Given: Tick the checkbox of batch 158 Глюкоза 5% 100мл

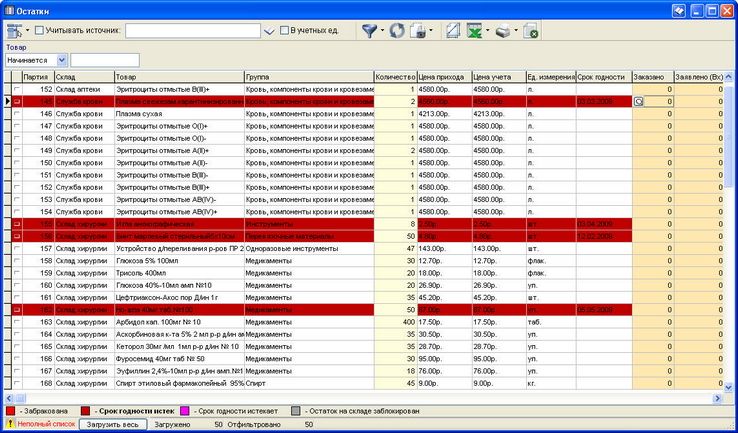Looking at the screenshot, I should [x=17, y=261].
